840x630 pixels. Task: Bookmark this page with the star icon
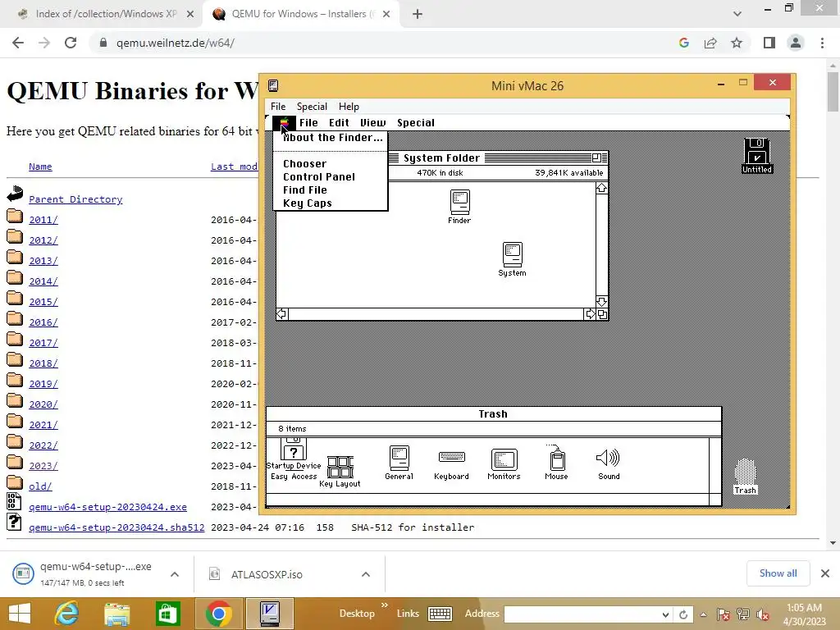click(x=737, y=43)
